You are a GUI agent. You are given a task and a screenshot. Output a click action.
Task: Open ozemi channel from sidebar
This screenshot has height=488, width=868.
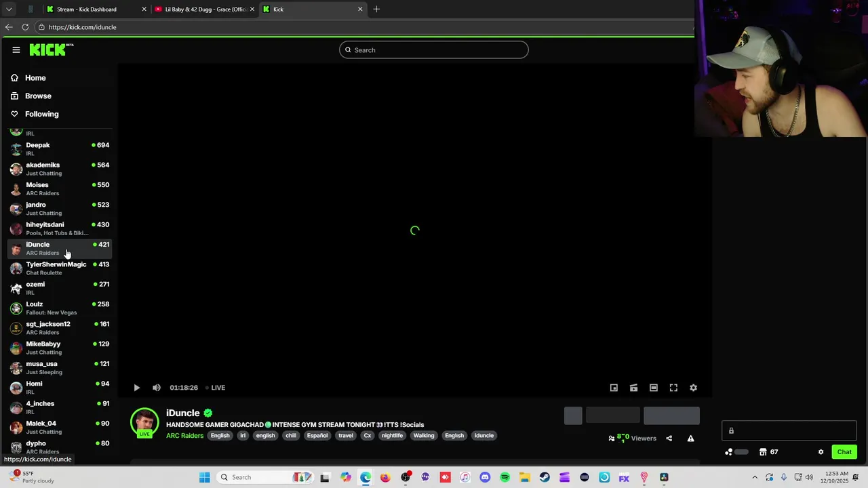coord(60,288)
